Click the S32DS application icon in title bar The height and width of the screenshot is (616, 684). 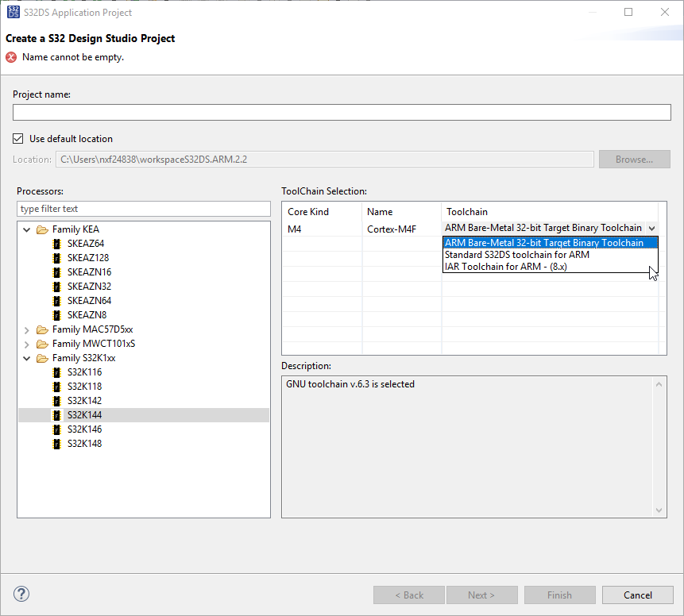pyautogui.click(x=14, y=12)
